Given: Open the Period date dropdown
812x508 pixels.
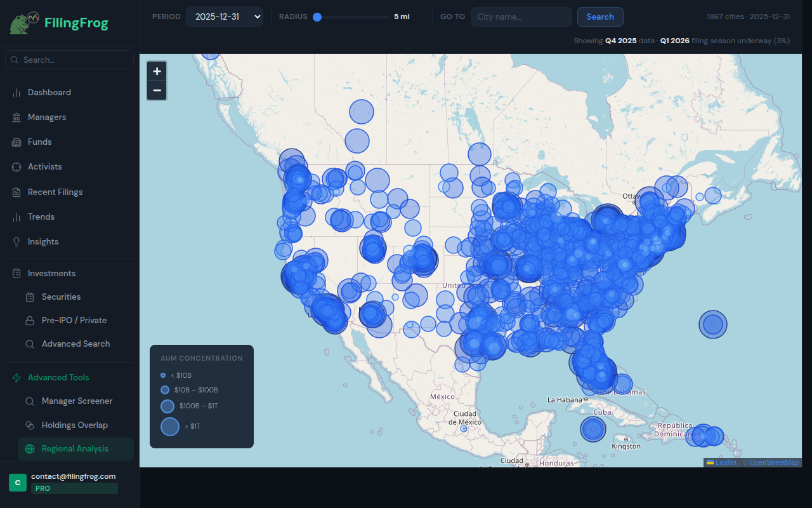Looking at the screenshot, I should pyautogui.click(x=225, y=17).
